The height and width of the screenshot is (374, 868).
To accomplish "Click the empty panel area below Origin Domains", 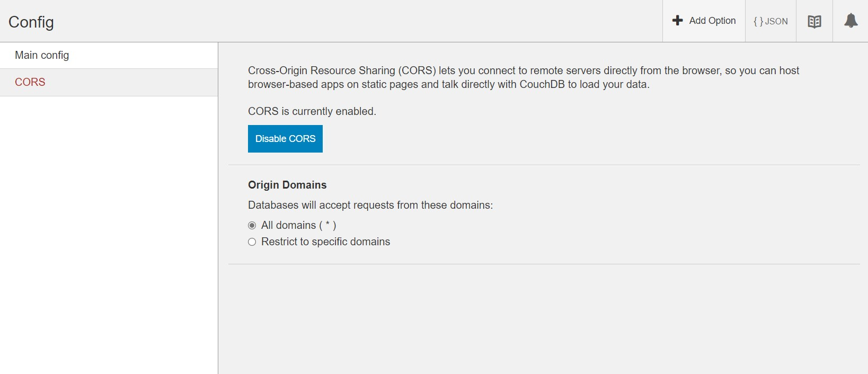I will (x=543, y=318).
